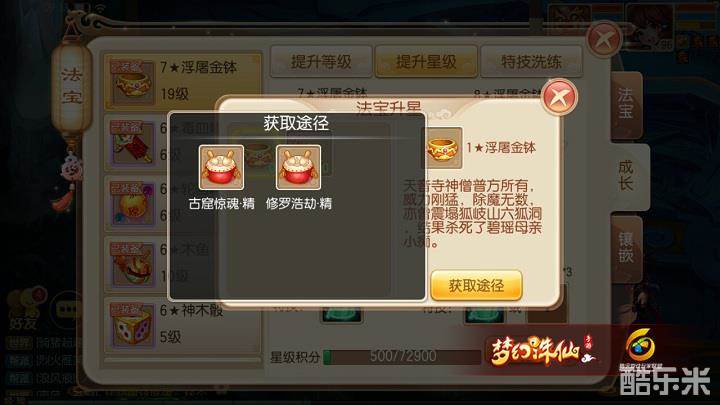Switch to the 提升星级 tab
720x405 pixels.
[x=426, y=61]
